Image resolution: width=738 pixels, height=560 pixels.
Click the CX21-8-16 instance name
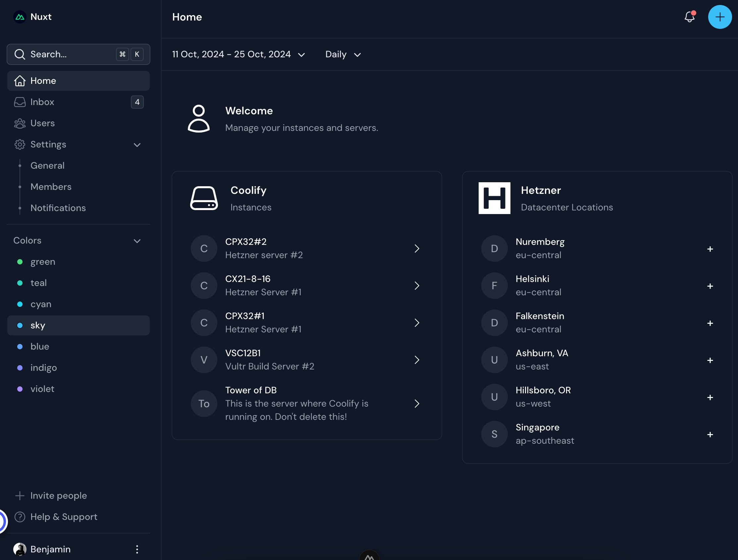(247, 279)
